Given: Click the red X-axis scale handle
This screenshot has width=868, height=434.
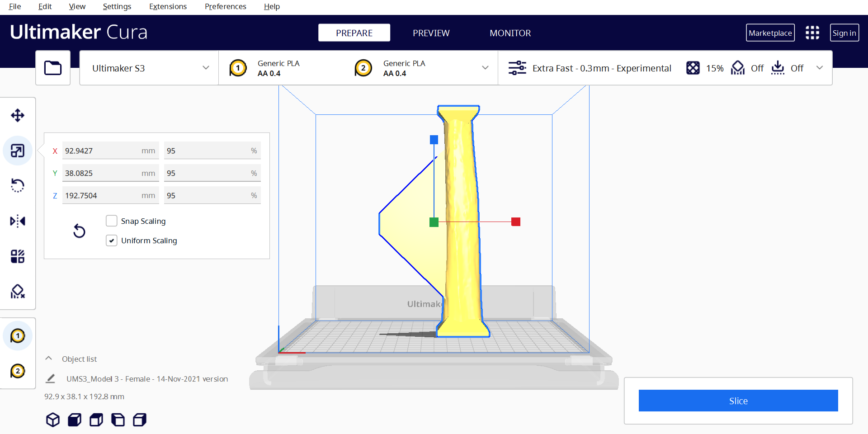Looking at the screenshot, I should [516, 222].
